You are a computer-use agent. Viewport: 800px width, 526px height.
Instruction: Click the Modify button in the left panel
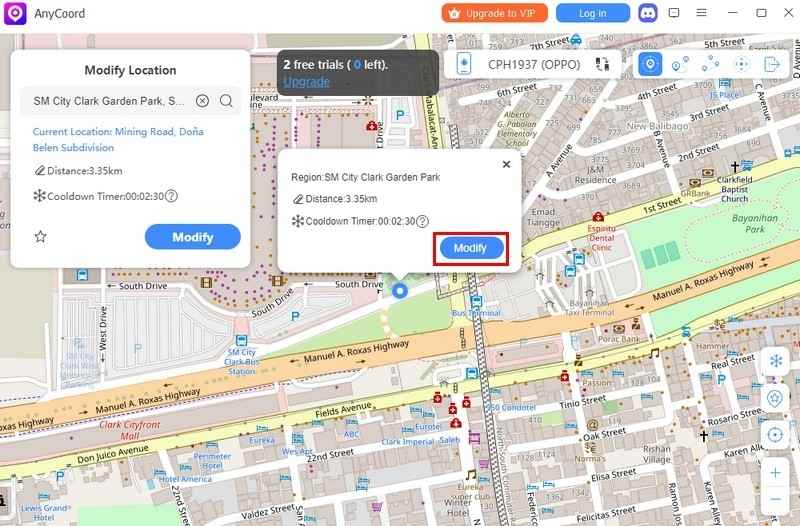[192, 237]
